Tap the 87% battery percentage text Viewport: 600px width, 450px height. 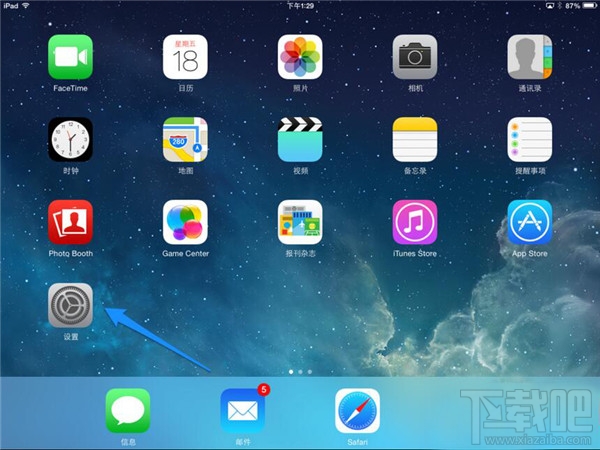point(572,6)
